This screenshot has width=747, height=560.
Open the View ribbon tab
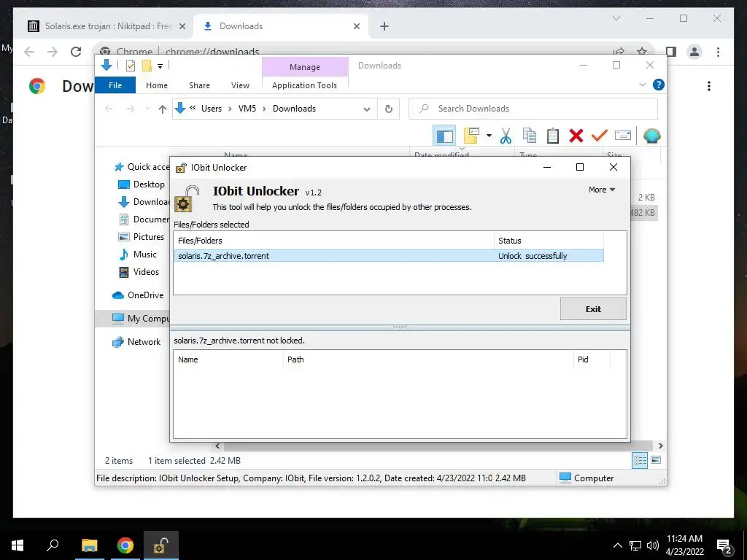pos(240,85)
